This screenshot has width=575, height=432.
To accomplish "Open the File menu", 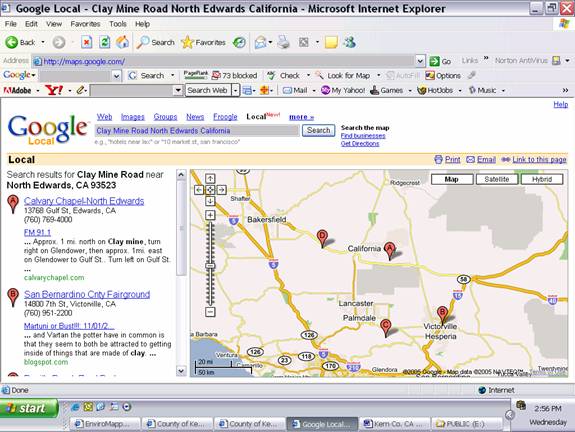I will click(x=11, y=24).
